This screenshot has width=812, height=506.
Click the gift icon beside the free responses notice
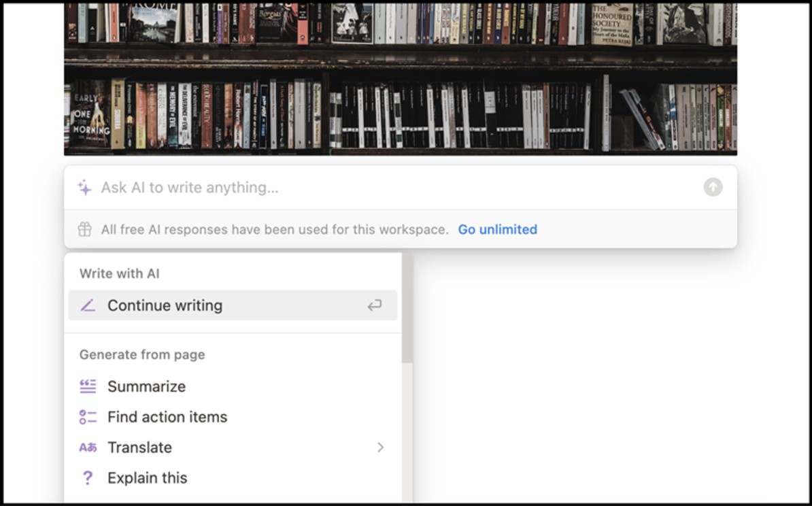[x=84, y=229]
